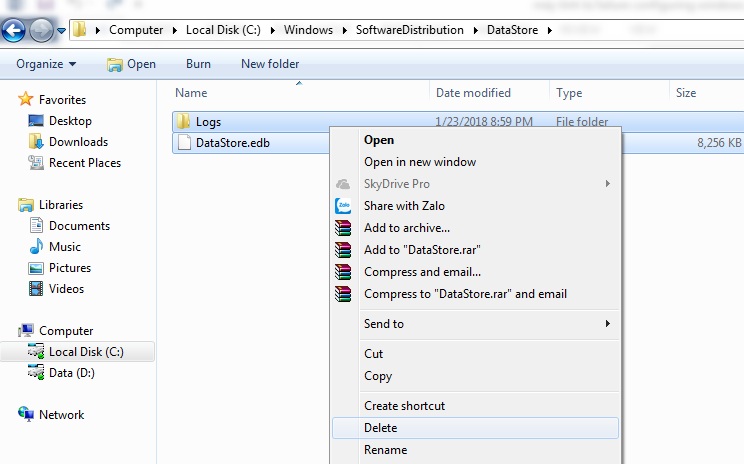Image resolution: width=744 pixels, height=464 pixels.
Task: Click Data (D:) drive icon
Action: coord(36,372)
